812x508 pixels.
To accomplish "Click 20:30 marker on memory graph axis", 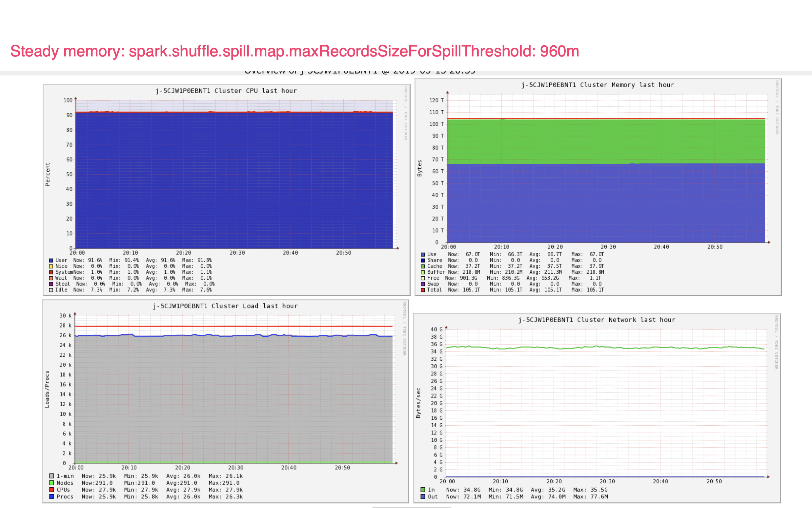I will [x=608, y=247].
